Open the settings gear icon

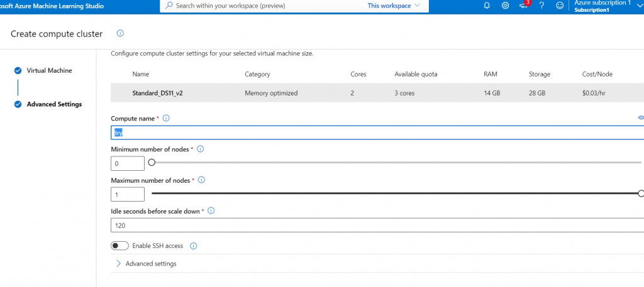[x=505, y=6]
